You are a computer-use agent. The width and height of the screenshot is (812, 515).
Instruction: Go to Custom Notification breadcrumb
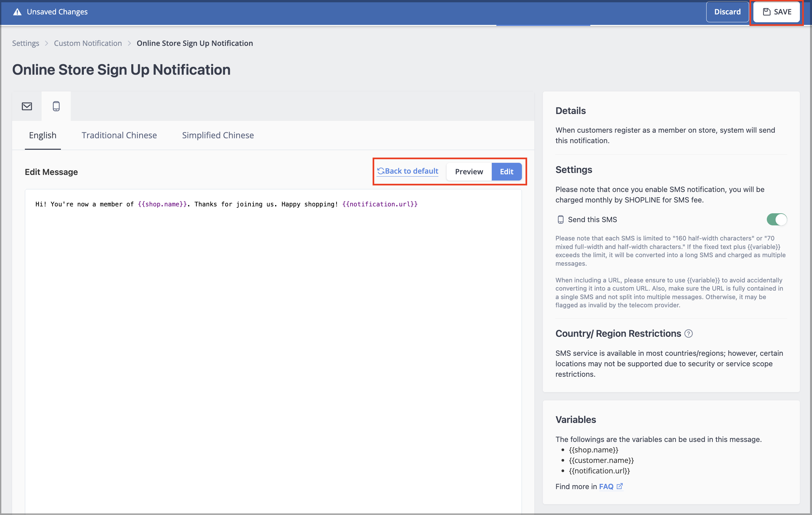[88, 43]
